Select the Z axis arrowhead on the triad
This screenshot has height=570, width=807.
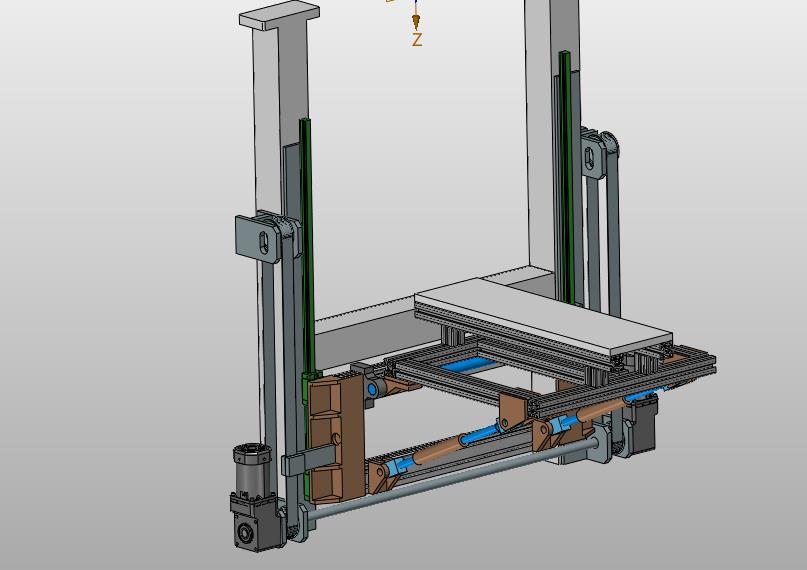[416, 22]
